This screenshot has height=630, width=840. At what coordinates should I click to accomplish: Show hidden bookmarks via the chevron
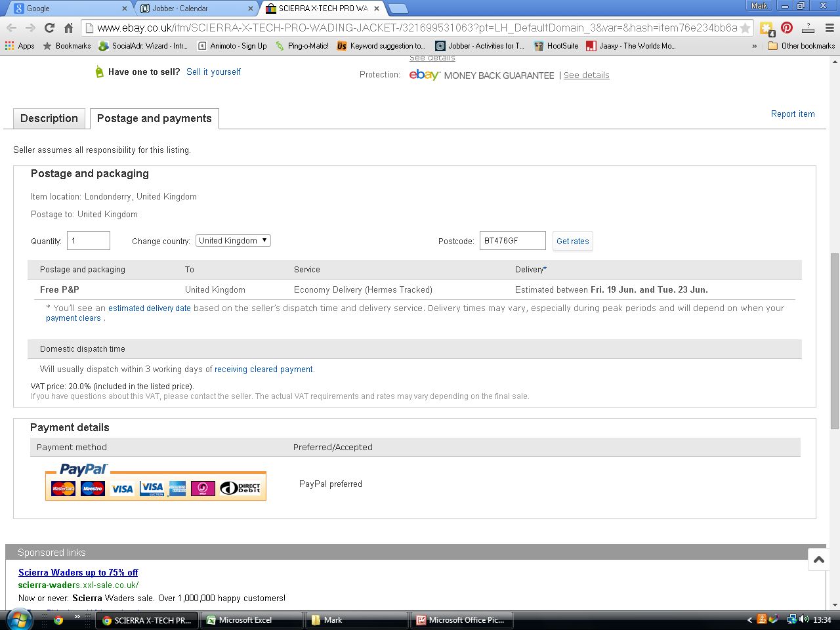(754, 46)
